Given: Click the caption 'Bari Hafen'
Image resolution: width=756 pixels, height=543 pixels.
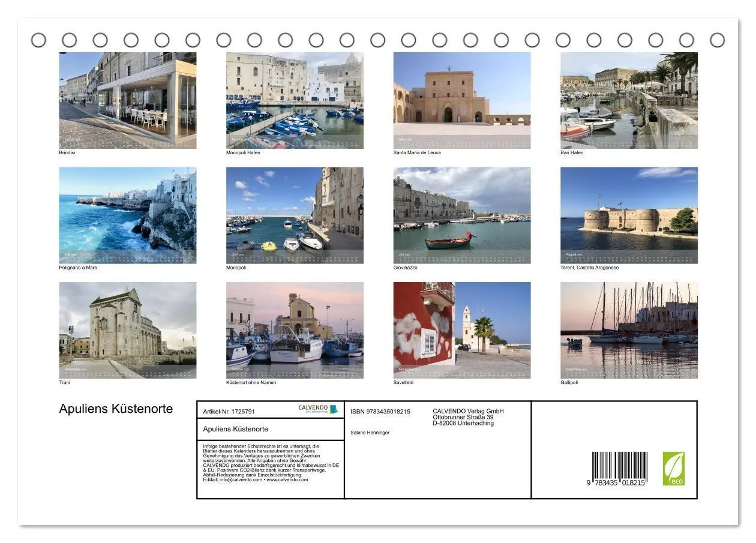Looking at the screenshot, I should pyautogui.click(x=572, y=152).
